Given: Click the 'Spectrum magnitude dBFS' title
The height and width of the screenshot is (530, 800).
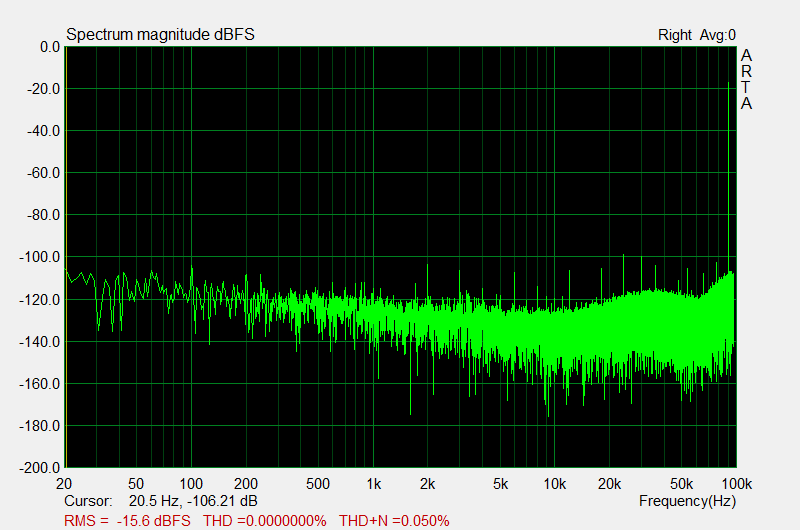Looking at the screenshot, I should pyautogui.click(x=160, y=35).
